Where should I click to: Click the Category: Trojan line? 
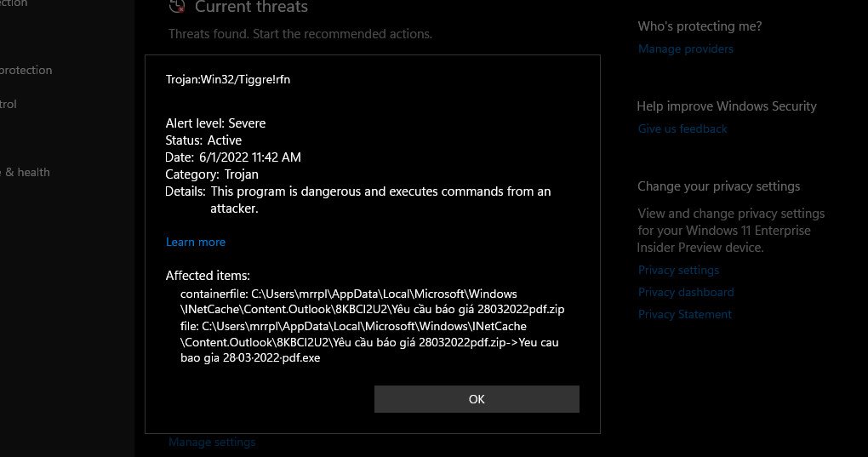[x=211, y=174]
